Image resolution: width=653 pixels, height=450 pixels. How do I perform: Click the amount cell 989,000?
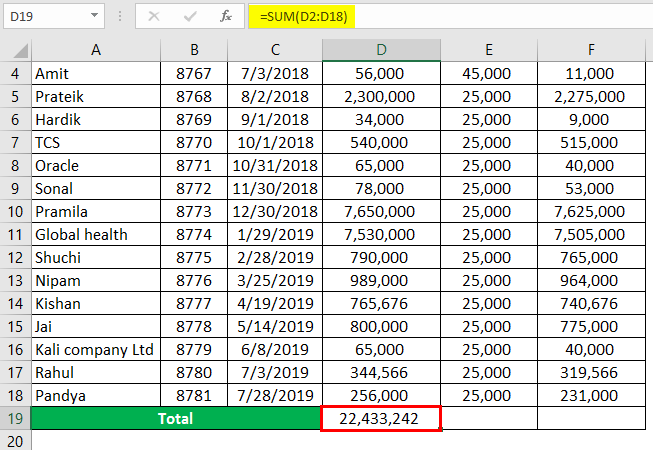[x=381, y=281]
